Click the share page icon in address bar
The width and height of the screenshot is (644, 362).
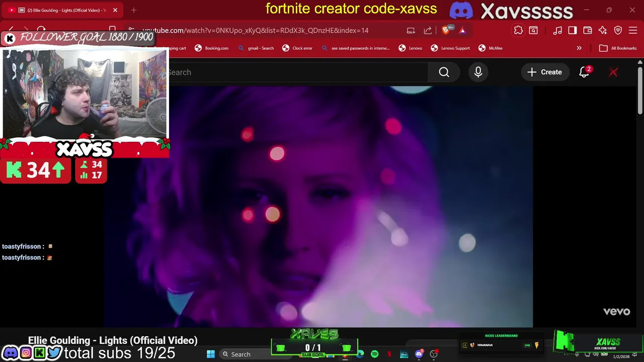[428, 31]
